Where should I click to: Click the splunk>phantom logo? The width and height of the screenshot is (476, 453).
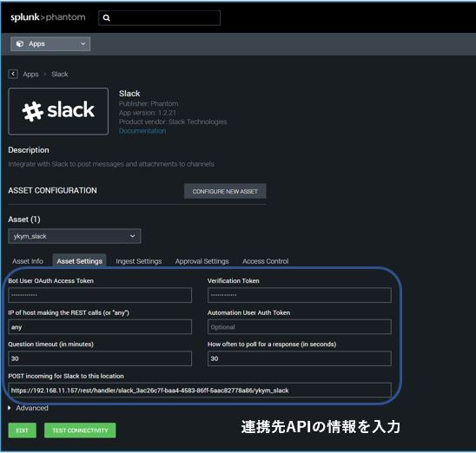pyautogui.click(x=48, y=17)
